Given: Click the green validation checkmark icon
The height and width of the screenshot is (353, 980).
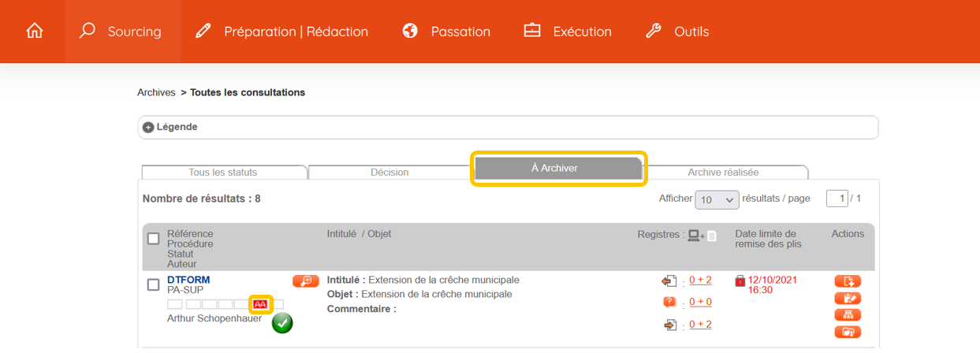Looking at the screenshot, I should [282, 322].
